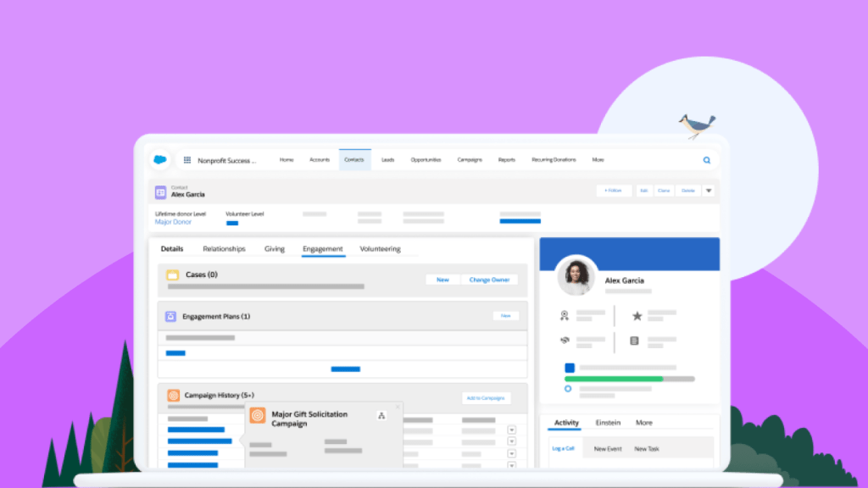Click New in Engagement Plans section
The width and height of the screenshot is (868, 488).
[506, 316]
